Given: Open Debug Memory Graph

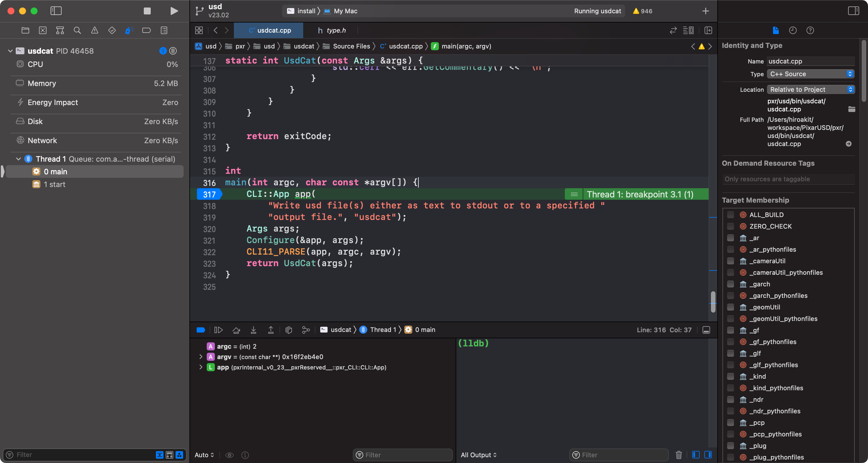Looking at the screenshot, I should click(306, 330).
